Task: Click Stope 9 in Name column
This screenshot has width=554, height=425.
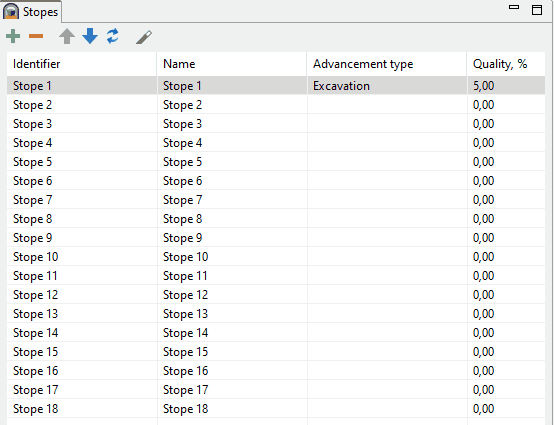Action: pos(232,238)
